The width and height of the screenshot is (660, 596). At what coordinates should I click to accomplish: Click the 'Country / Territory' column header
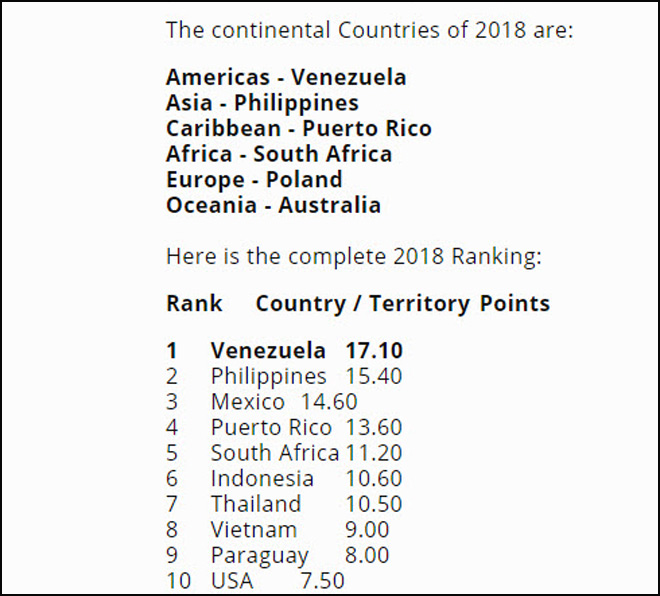364,303
